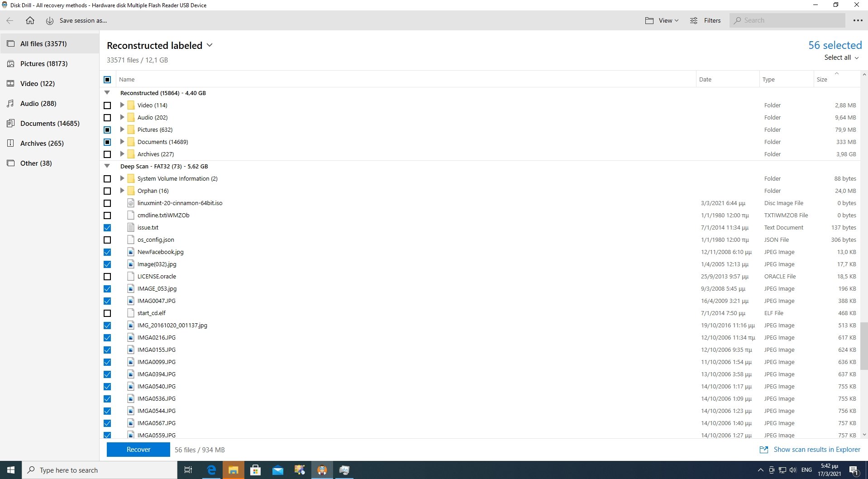Open the Reconstructed labeled dropdown
Image resolution: width=868 pixels, height=479 pixels.
[x=160, y=45]
